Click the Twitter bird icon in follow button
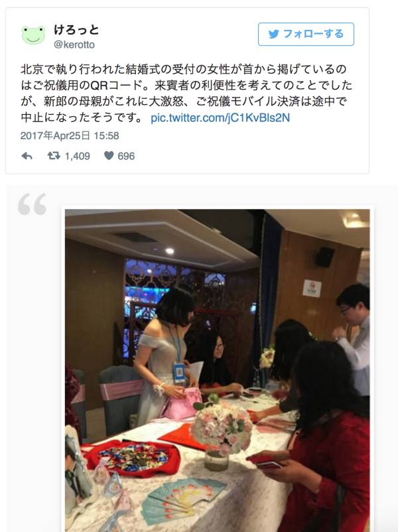The height and width of the screenshot is (532, 398). click(x=273, y=34)
